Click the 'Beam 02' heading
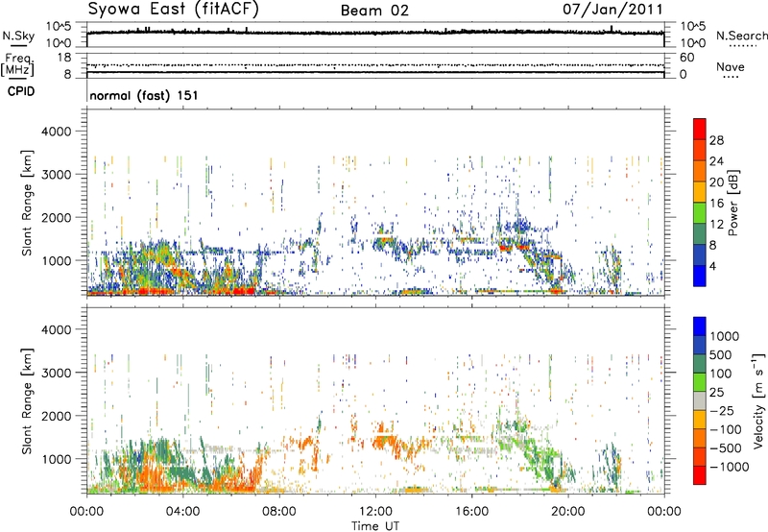The image size is (768, 532). (374, 11)
